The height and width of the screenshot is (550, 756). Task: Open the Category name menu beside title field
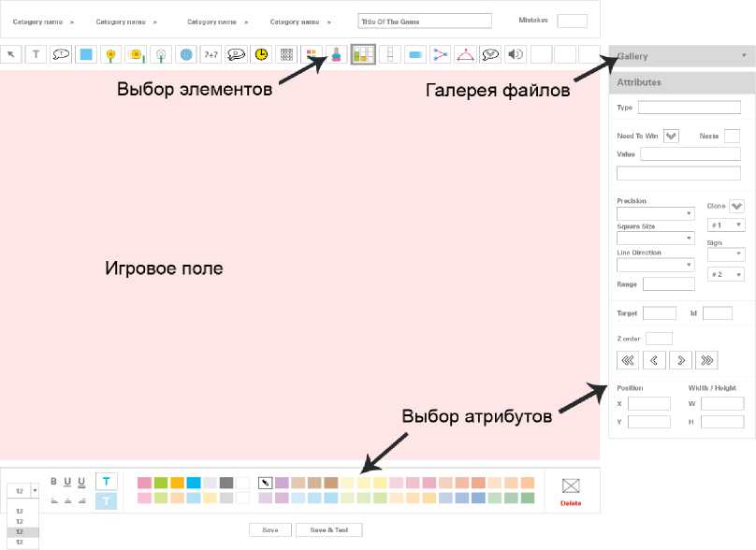[x=300, y=22]
